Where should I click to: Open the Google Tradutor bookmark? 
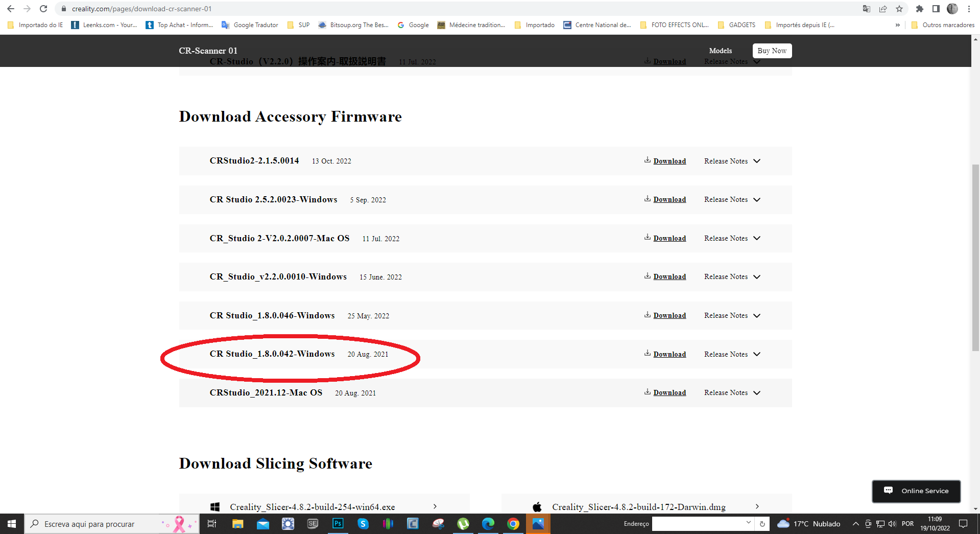pyautogui.click(x=250, y=25)
